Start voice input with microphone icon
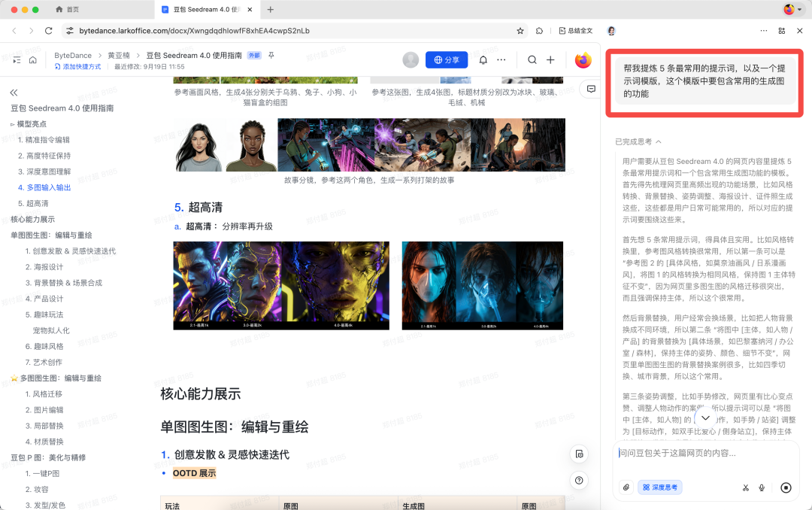Viewport: 812px width, 510px height. click(x=762, y=487)
